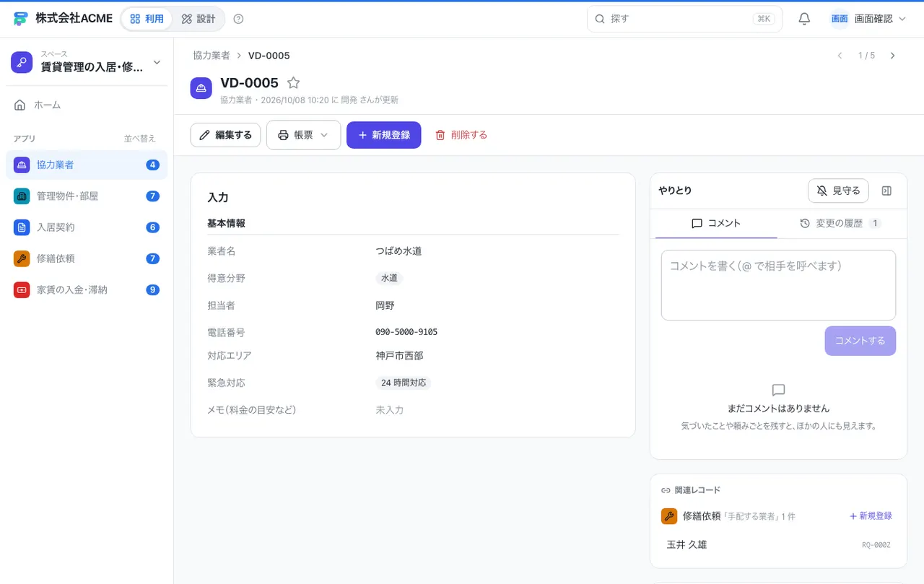Screen dimensions: 924x584
Task: Click the purple 新規登録 button
Action: [x=384, y=135]
